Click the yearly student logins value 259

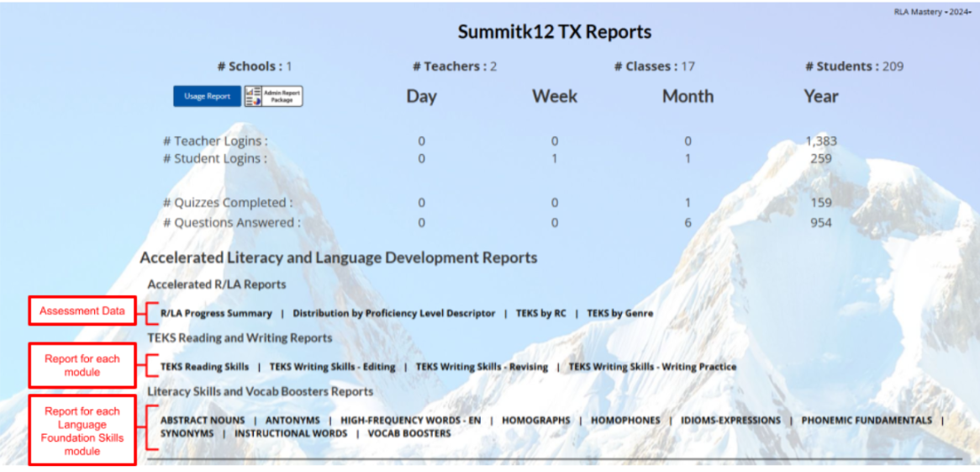821,158
